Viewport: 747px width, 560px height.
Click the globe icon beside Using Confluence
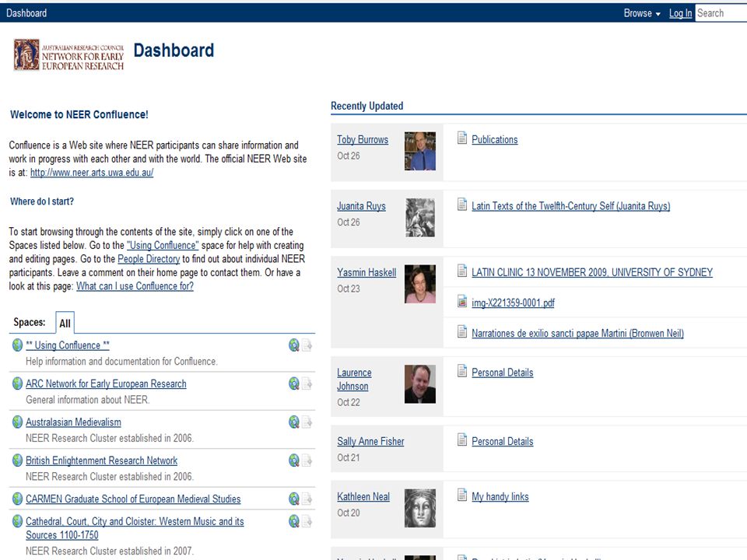[17, 345]
